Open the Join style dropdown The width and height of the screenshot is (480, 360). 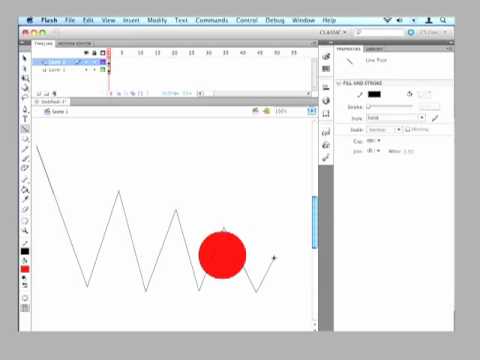click(373, 151)
